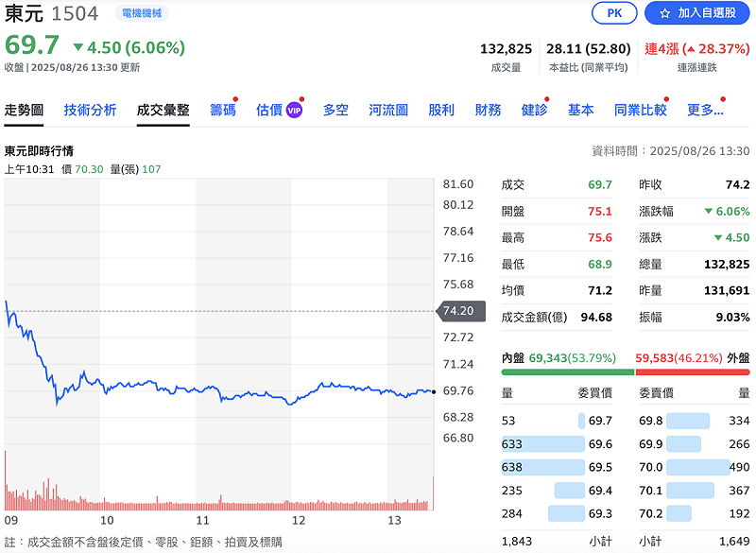This screenshot has width=756, height=553.
Task: Click the 最低 68.9 value
Action: point(600,264)
